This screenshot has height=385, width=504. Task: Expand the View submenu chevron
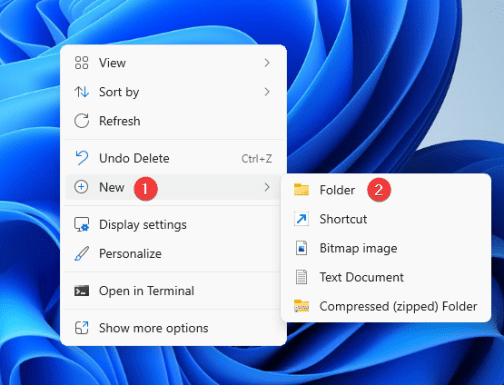coord(267,63)
